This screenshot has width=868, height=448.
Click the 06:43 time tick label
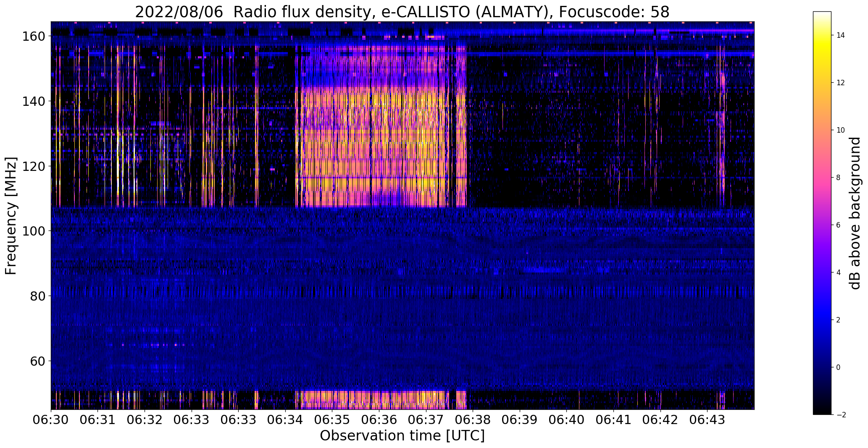[708, 420]
